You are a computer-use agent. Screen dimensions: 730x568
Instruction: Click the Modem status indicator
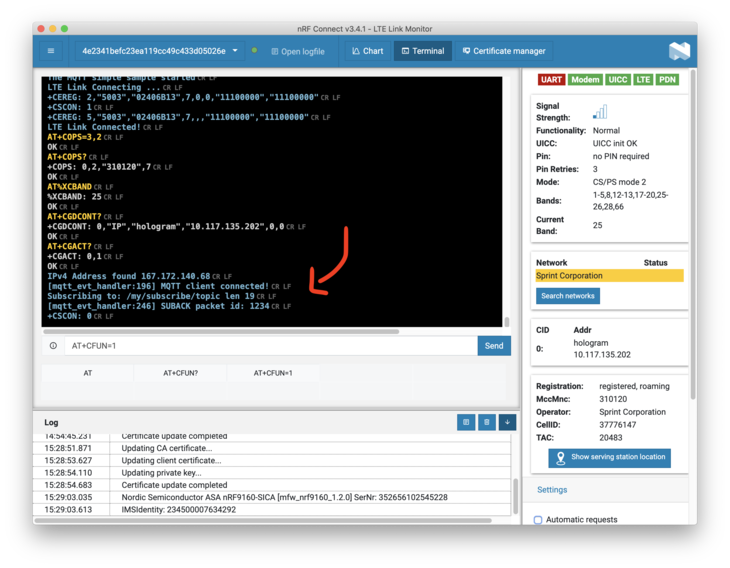[x=585, y=80]
